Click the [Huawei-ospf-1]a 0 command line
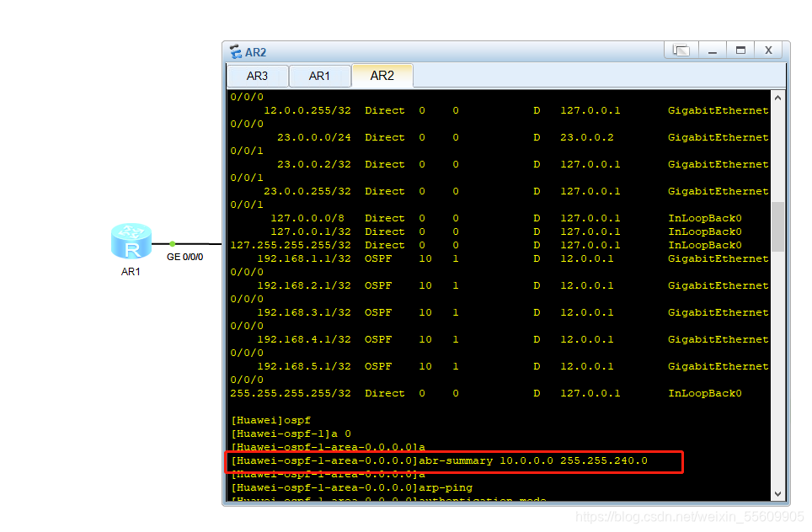The height and width of the screenshot is (532, 812). tap(291, 434)
